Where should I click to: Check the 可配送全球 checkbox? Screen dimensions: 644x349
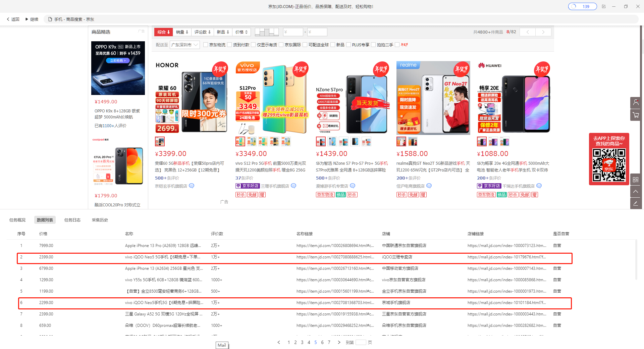tap(305, 45)
